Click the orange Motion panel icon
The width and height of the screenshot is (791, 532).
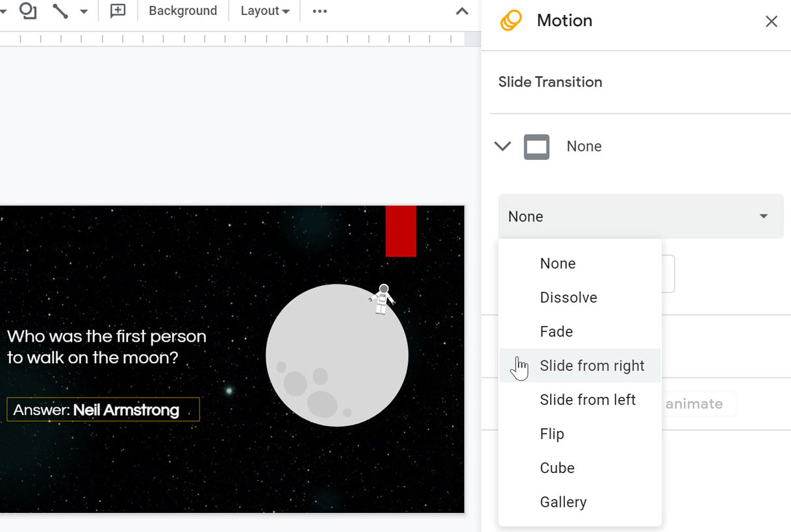click(x=510, y=20)
